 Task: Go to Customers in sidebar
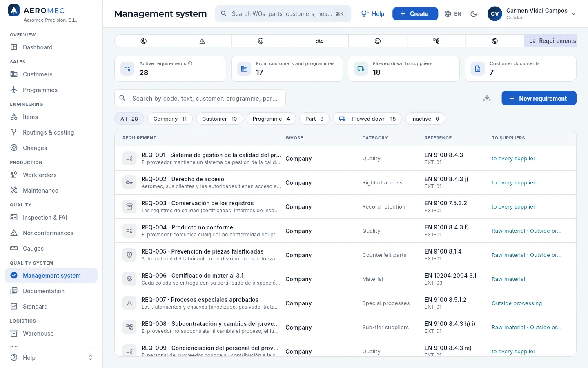tap(51, 74)
